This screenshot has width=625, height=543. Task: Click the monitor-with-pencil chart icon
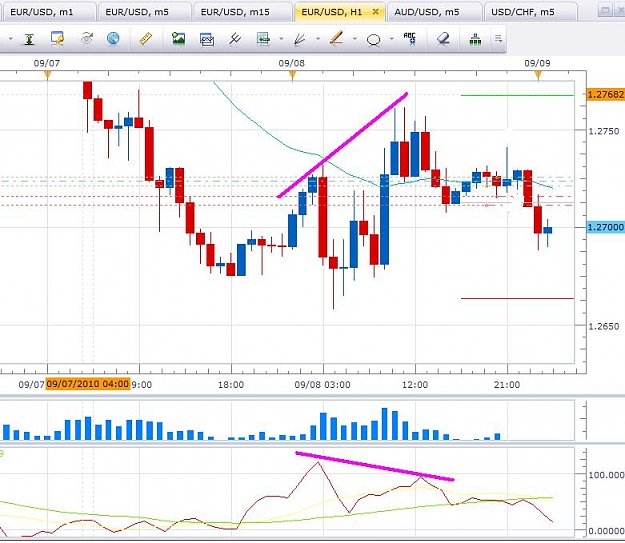point(57,39)
